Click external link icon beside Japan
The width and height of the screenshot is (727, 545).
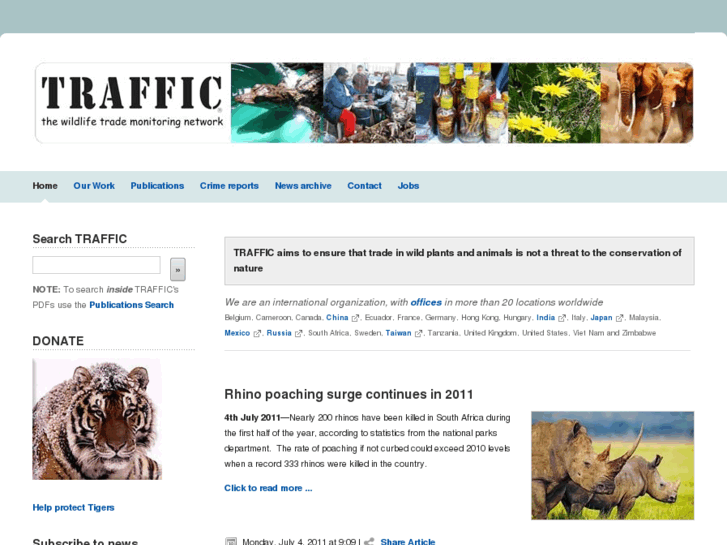coord(619,318)
